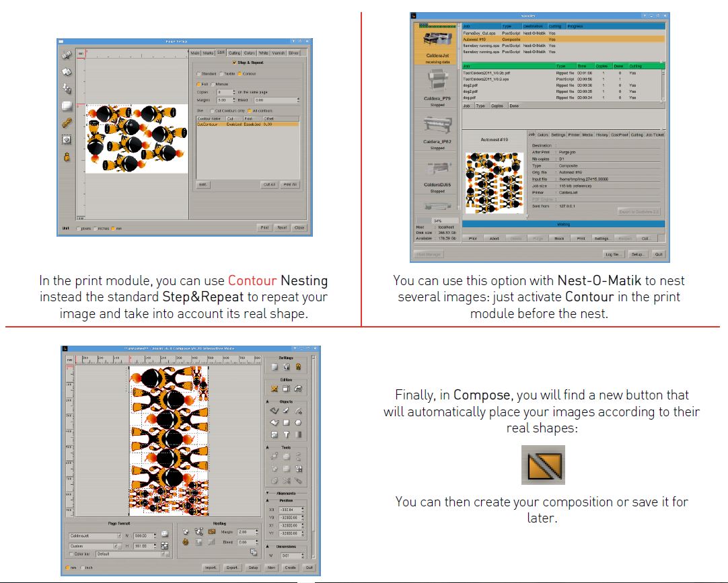Image resolution: width=728 pixels, height=583 pixels.
Task: Click the gold lock icon under Compose Settings
Action: 298,366
